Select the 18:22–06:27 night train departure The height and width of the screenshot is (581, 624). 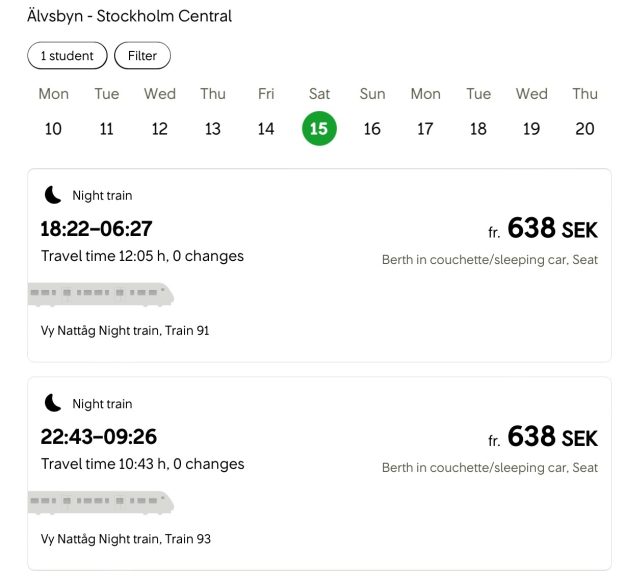click(x=319, y=265)
